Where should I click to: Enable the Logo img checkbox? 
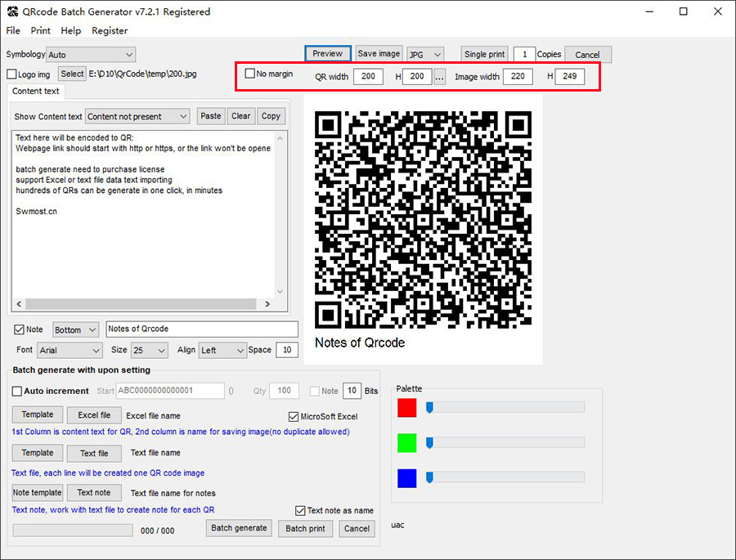[11, 74]
